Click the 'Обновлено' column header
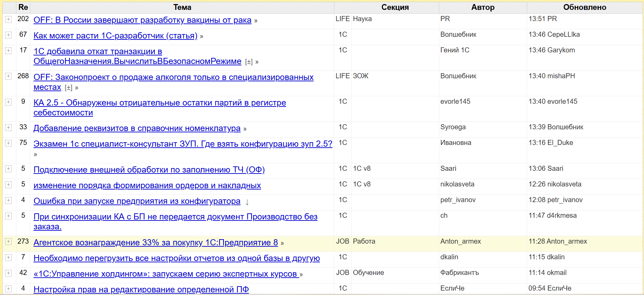644x295 pixels. coord(585,7)
